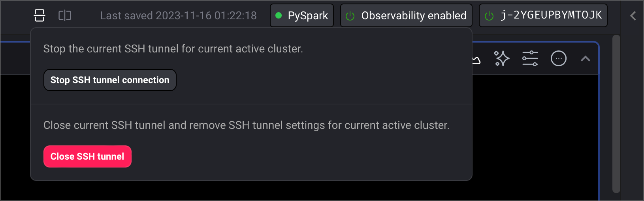Toggle the j-2YGEUPBYMTOJK cluster connection
The width and height of the screenshot is (644, 201).
click(543, 15)
